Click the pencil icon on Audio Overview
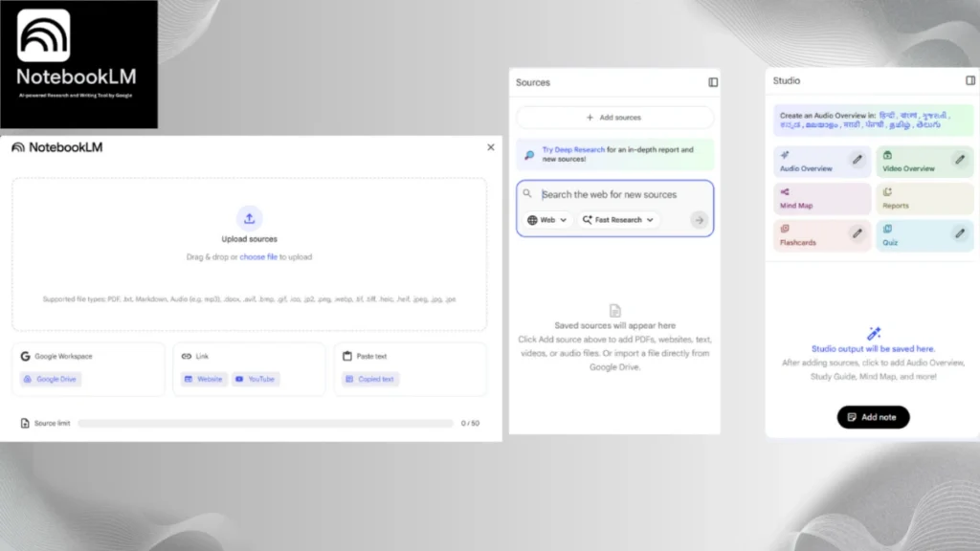This screenshot has height=551, width=980. (x=857, y=160)
